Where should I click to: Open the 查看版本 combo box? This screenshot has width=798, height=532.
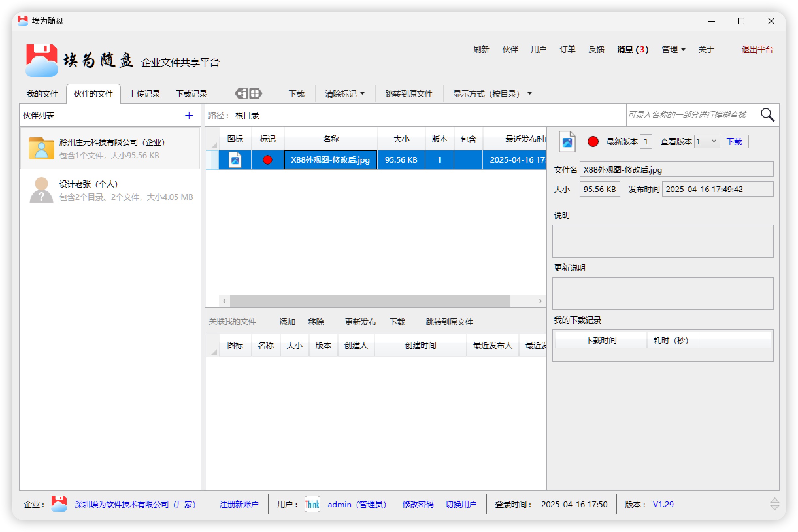(x=707, y=141)
